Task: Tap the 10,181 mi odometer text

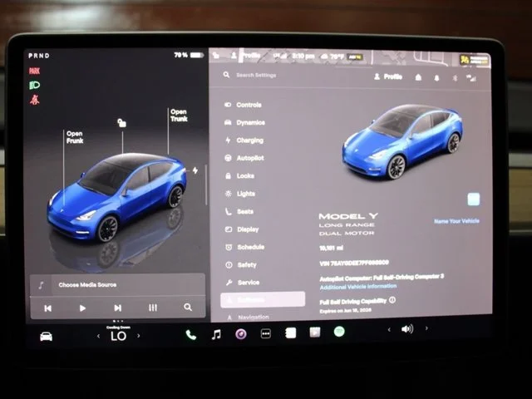Action: click(331, 248)
